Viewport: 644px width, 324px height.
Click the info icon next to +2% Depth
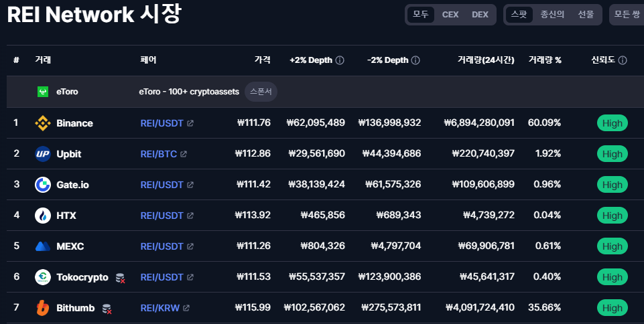click(x=340, y=60)
